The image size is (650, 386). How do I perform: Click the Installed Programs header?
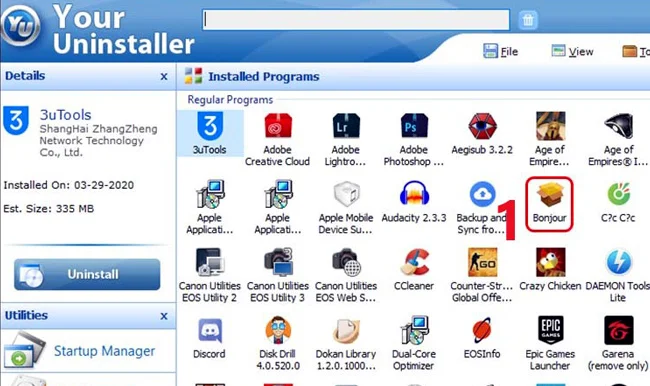pyautogui.click(x=264, y=76)
